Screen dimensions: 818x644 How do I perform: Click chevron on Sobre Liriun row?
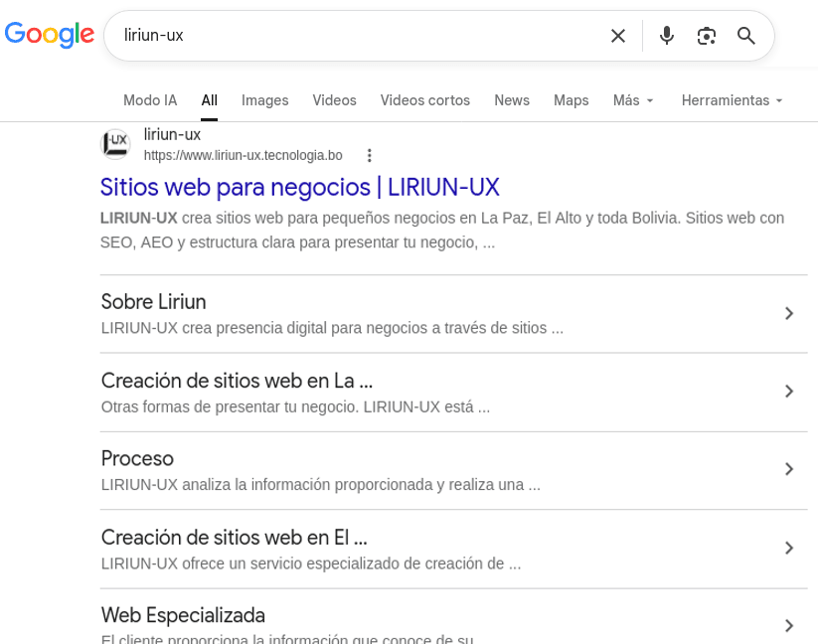click(x=789, y=313)
